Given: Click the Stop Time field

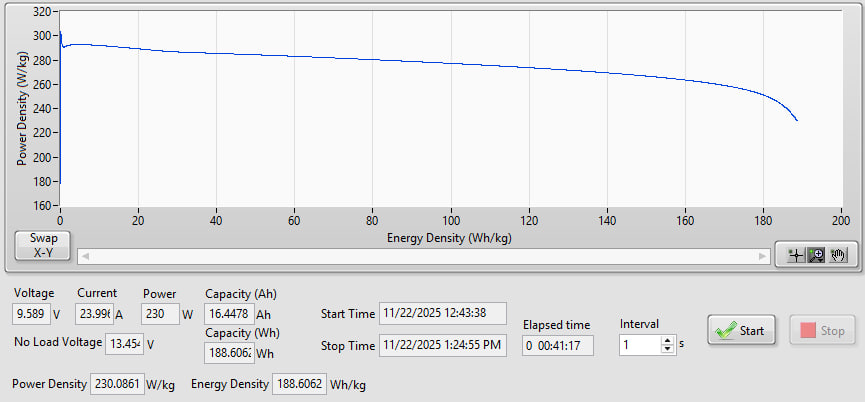Looking at the screenshot, I should (443, 346).
